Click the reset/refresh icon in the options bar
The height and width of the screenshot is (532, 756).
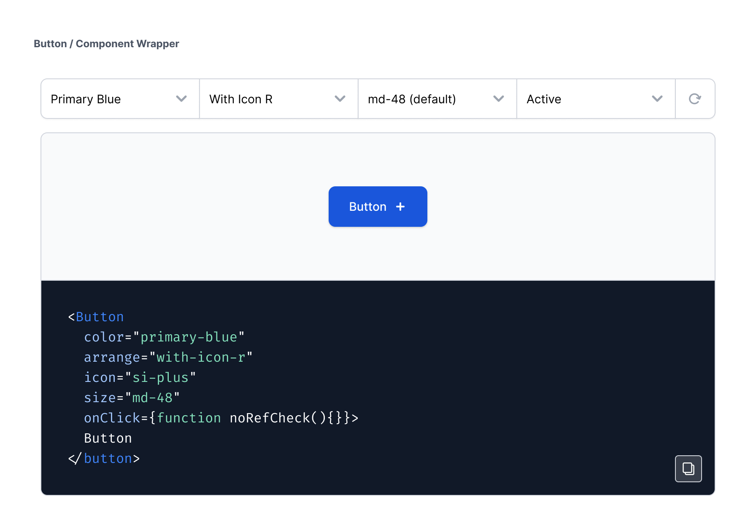[695, 99]
